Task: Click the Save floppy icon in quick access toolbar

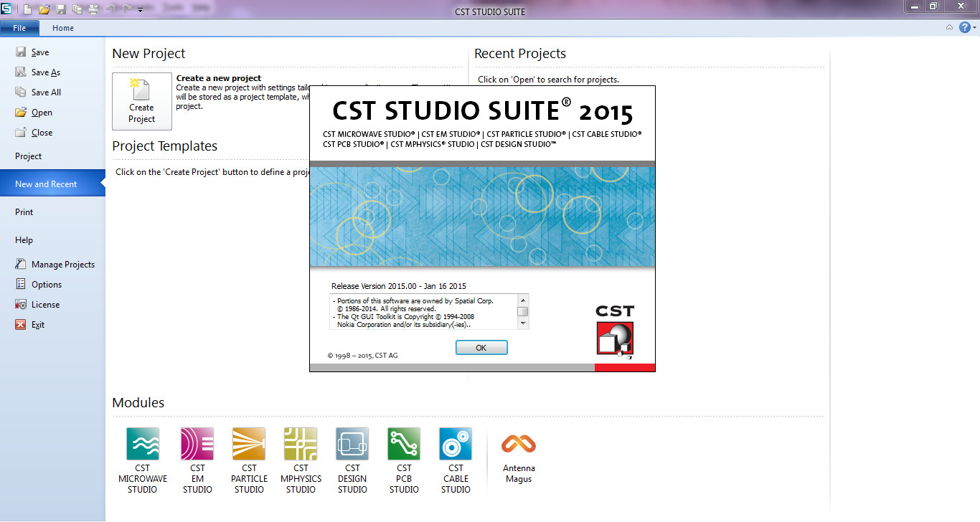Action: pos(61,9)
